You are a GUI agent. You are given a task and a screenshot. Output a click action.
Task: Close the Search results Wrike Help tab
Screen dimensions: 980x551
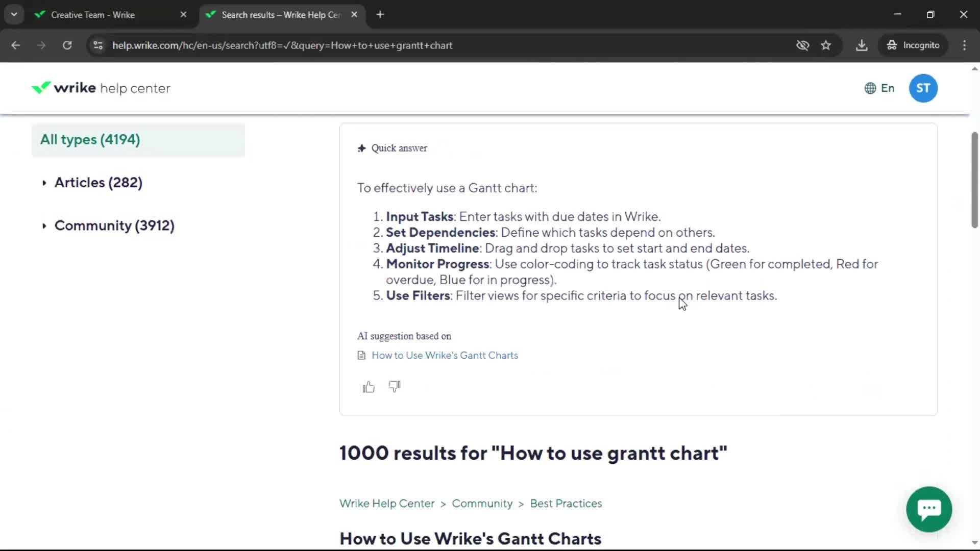354,15
